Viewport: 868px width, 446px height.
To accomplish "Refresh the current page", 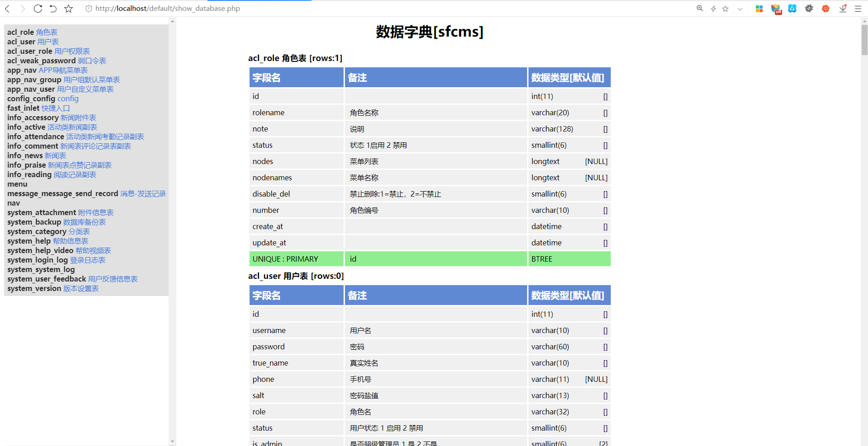I will tap(38, 8).
